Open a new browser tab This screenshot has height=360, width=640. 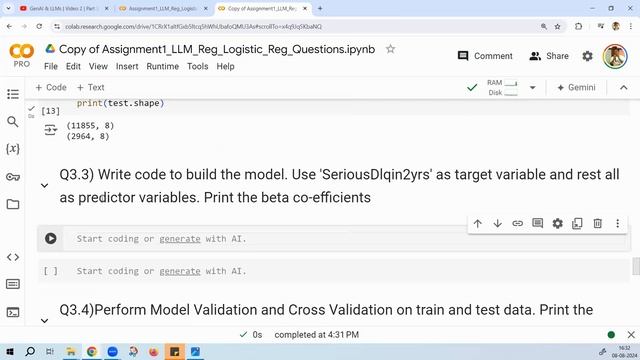(320, 8)
